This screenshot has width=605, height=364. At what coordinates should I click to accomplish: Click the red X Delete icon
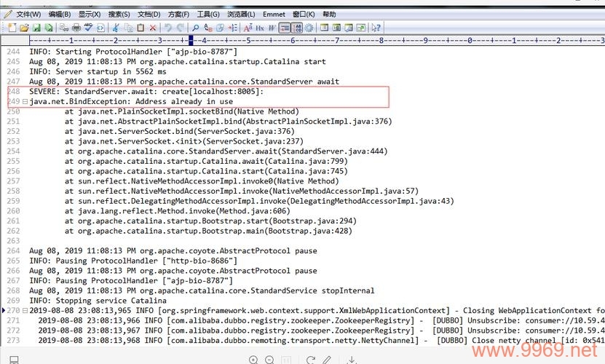pos(153,28)
